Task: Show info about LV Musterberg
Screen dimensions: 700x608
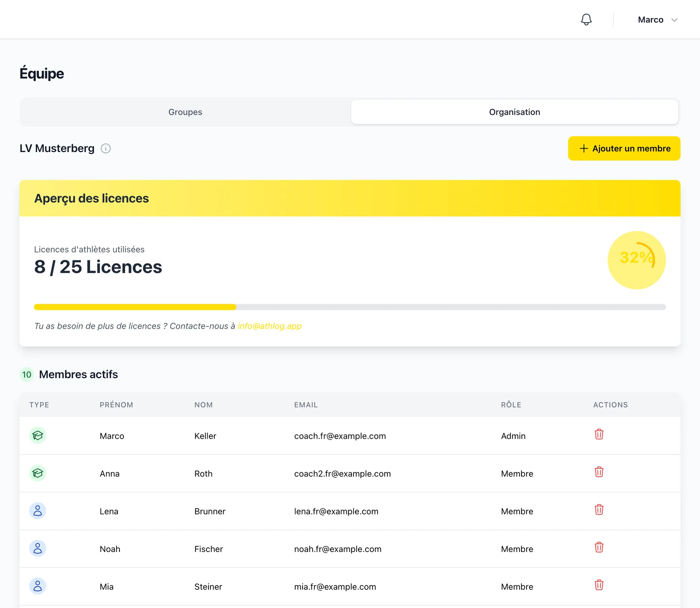Action: point(106,149)
